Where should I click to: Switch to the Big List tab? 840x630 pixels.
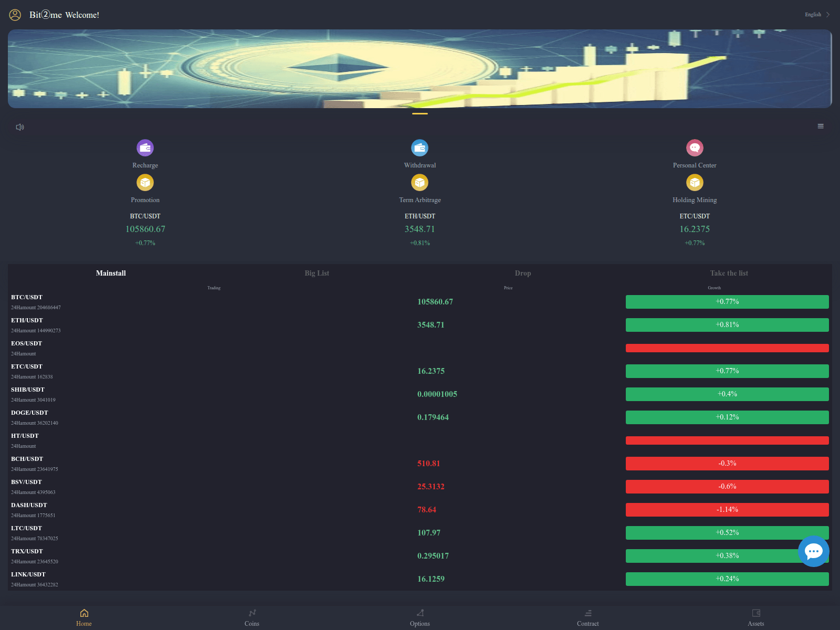(317, 273)
